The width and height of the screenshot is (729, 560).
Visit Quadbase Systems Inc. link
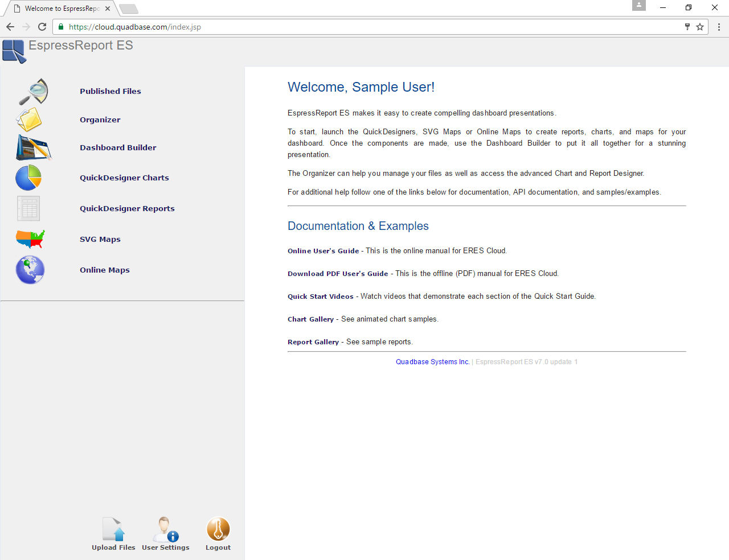[433, 362]
